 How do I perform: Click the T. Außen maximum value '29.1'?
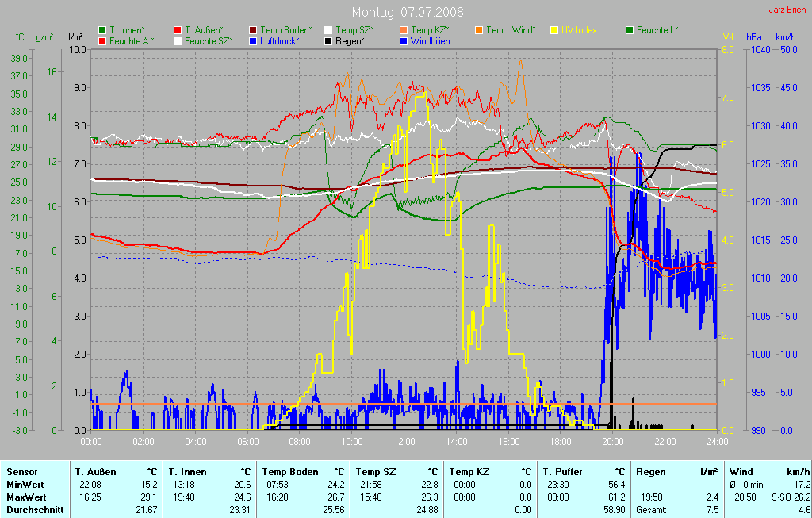point(148,497)
